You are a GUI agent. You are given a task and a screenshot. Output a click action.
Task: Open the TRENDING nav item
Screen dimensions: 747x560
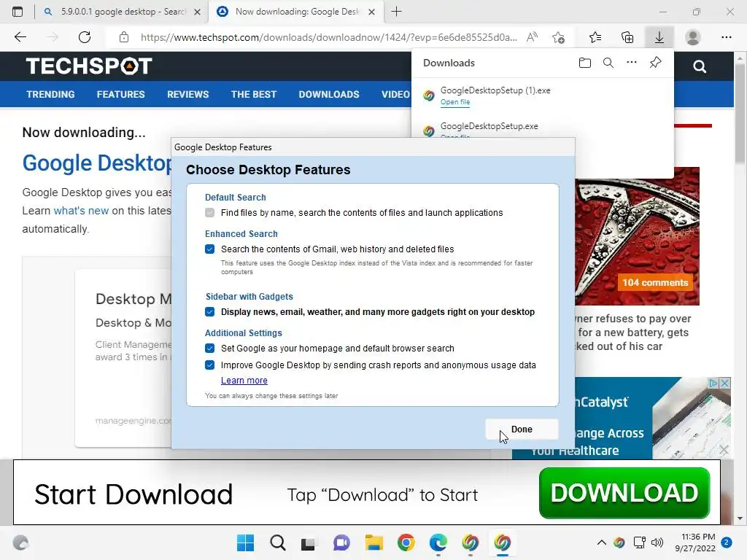(50, 94)
